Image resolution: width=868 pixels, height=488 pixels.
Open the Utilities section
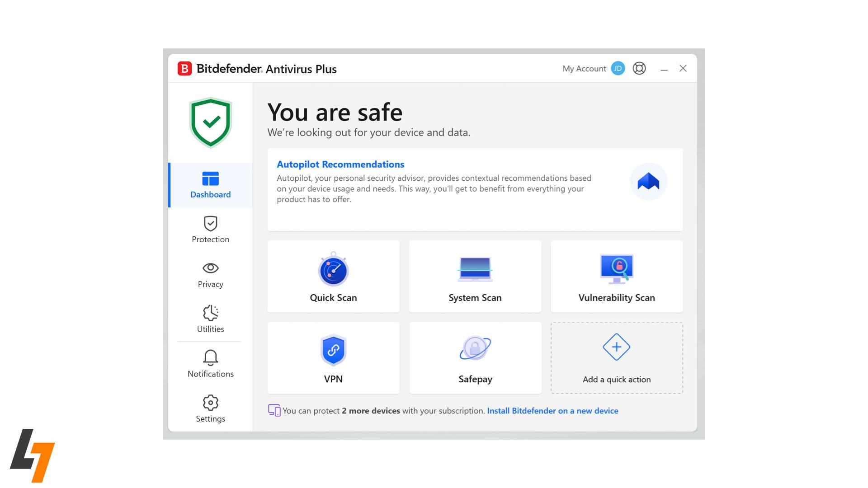(x=210, y=319)
